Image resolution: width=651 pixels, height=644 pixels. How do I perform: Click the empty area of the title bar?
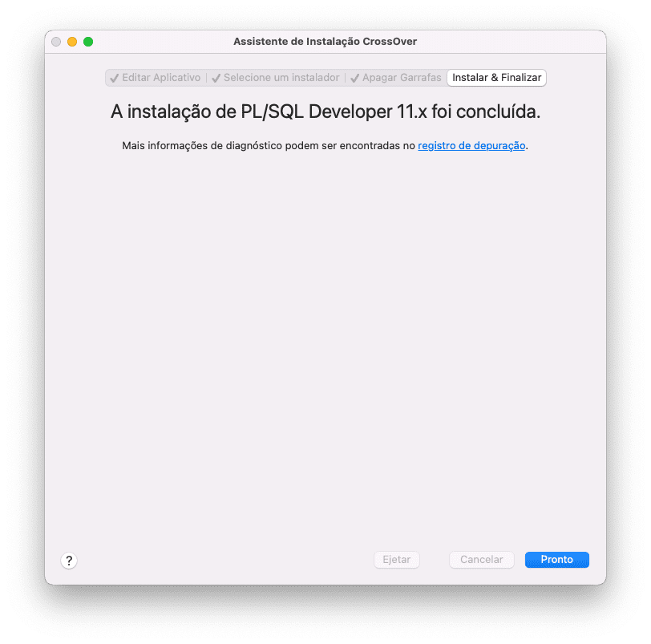pyautogui.click(x=511, y=42)
